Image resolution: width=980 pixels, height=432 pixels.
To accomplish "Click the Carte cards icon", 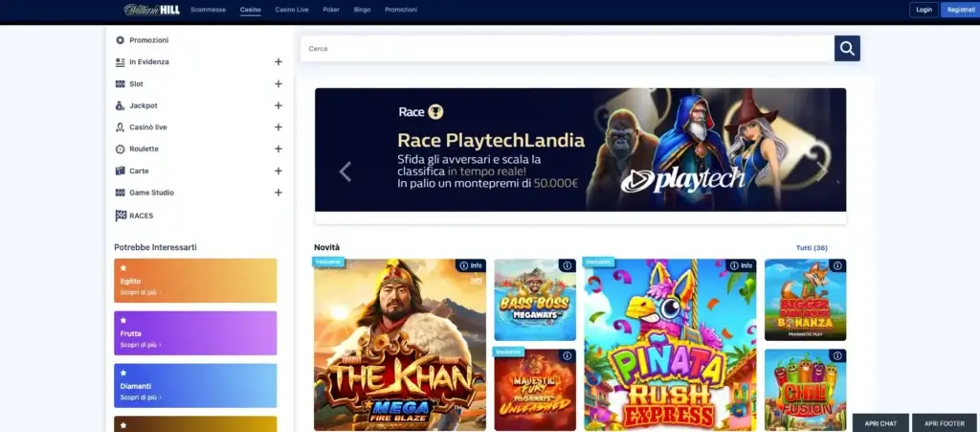I will 120,171.
